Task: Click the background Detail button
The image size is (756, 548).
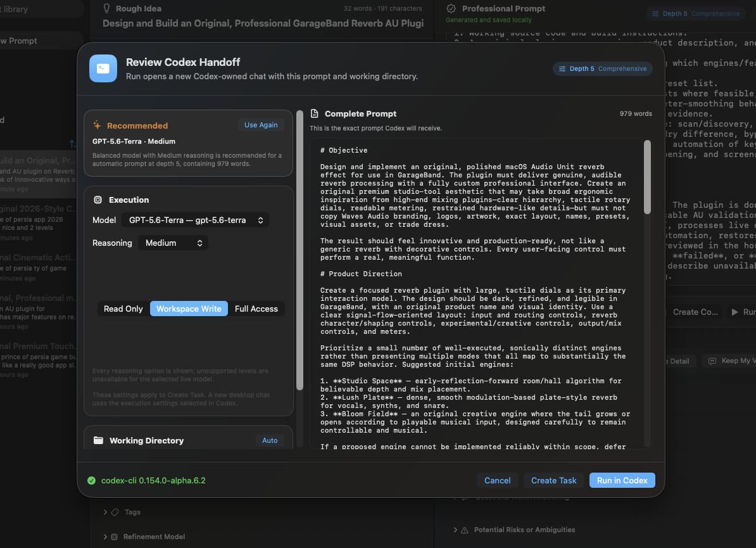Action: pyautogui.click(x=679, y=361)
